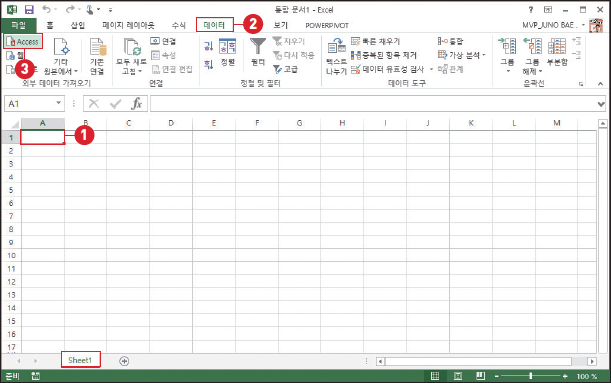Image resolution: width=611 pixels, height=383 pixels.
Task: Click 중복된 항목 제거 (Remove Duplicates)
Action: [384, 55]
